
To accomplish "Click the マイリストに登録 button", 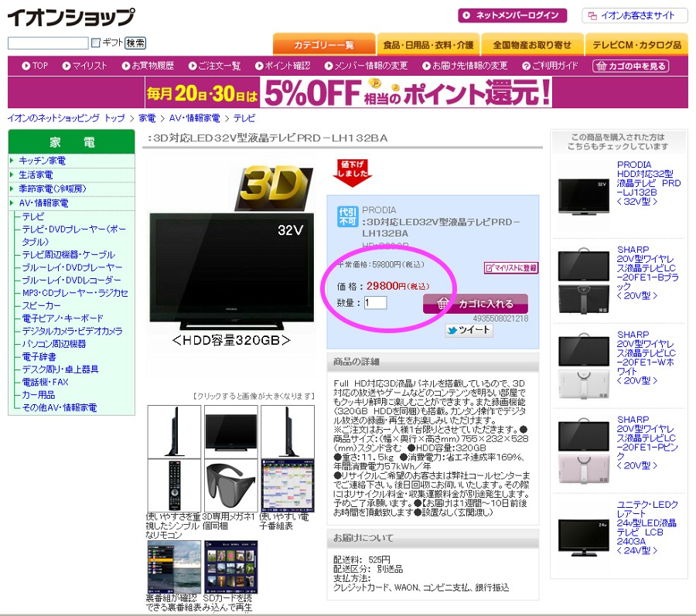I will [511, 268].
